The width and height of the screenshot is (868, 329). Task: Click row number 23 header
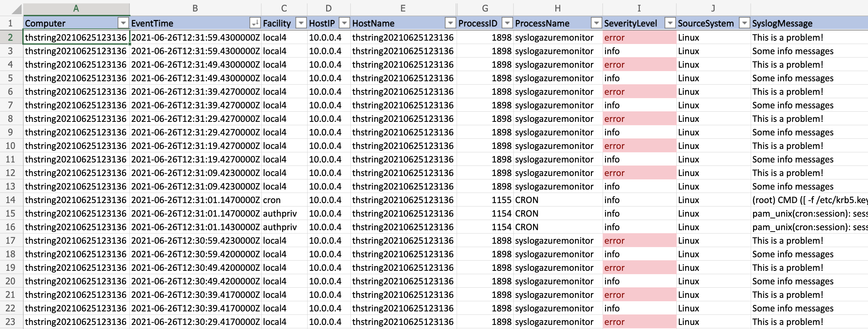10,322
